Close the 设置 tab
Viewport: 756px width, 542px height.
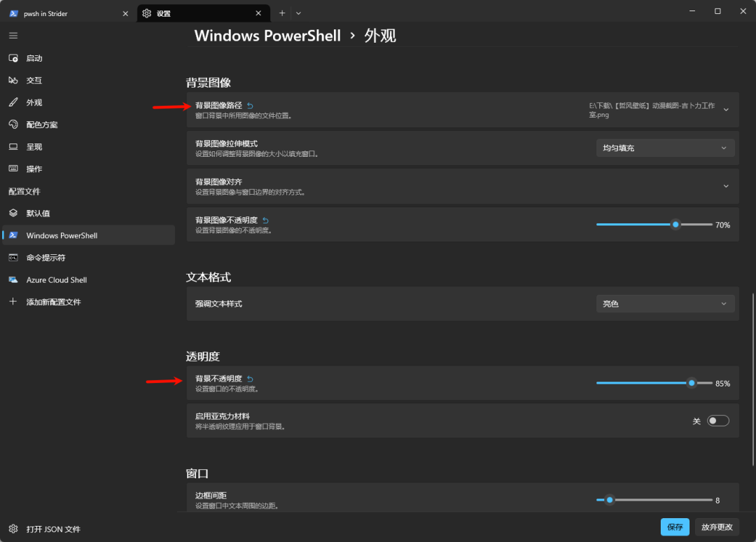258,13
